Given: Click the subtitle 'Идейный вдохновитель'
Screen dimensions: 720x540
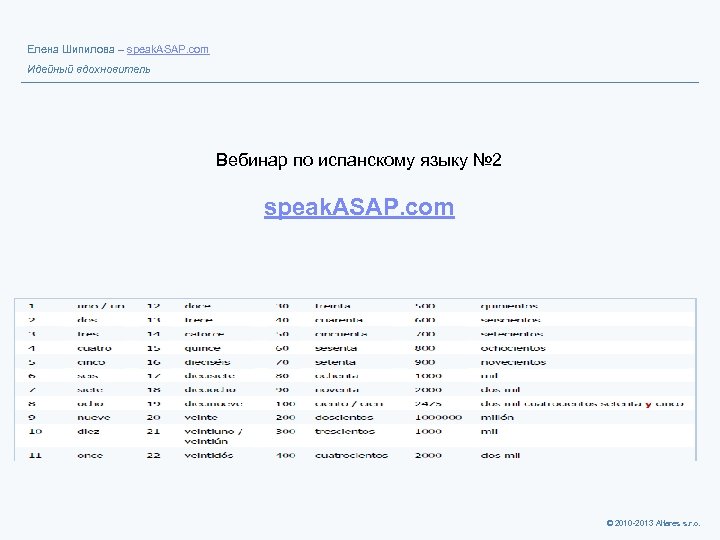Looking at the screenshot, I should (x=89, y=69).
